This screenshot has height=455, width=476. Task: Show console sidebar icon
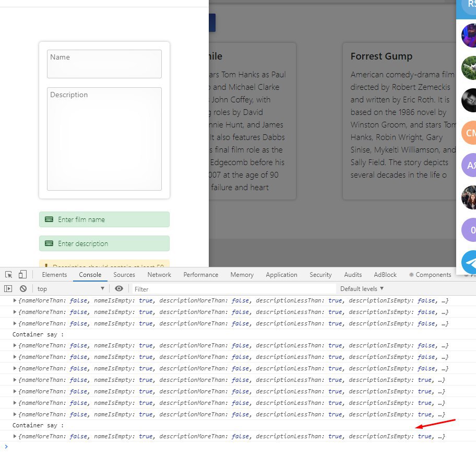(x=8, y=288)
